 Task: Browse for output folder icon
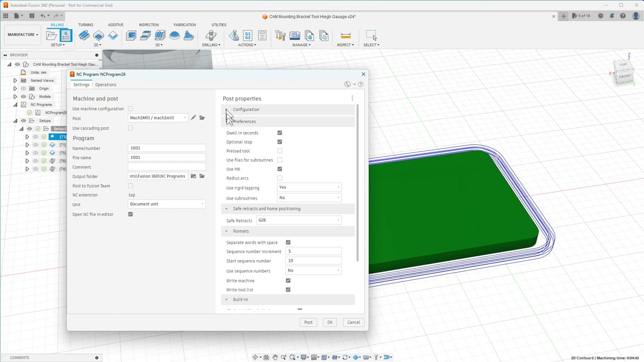click(202, 176)
